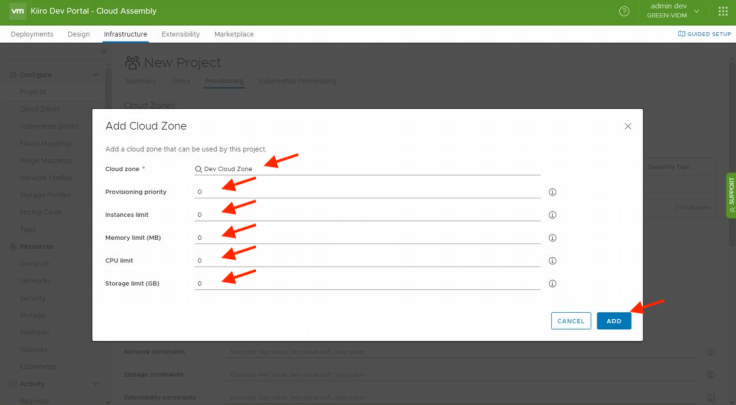
Task: Collapse the Configure section
Action: pos(96,75)
